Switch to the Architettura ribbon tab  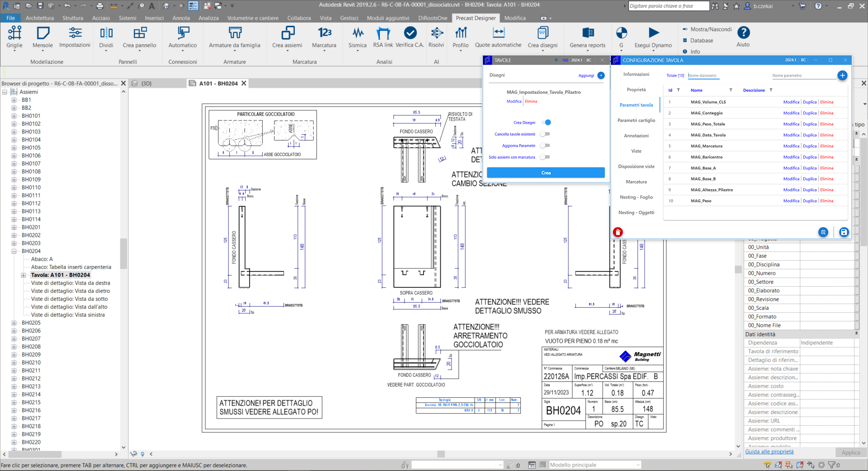tap(40, 18)
